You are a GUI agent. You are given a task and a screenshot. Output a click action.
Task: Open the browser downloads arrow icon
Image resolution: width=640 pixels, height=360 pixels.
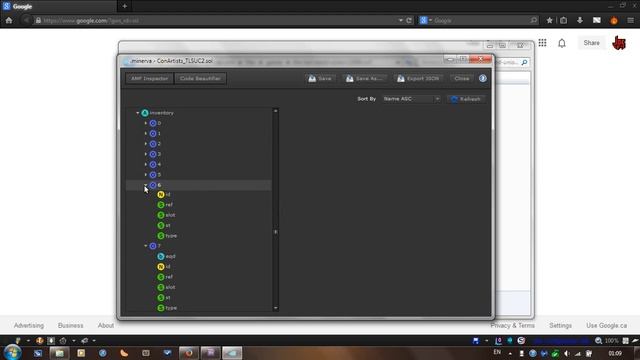pyautogui.click(x=580, y=20)
